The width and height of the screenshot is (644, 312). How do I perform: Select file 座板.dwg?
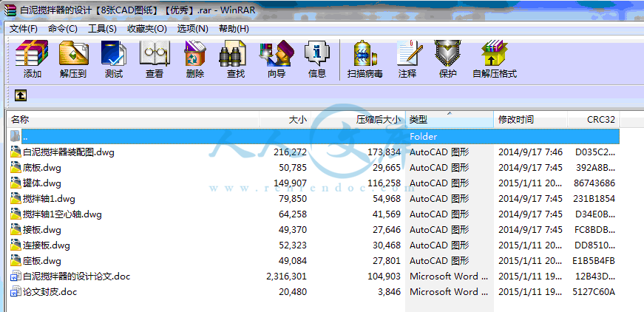42,261
